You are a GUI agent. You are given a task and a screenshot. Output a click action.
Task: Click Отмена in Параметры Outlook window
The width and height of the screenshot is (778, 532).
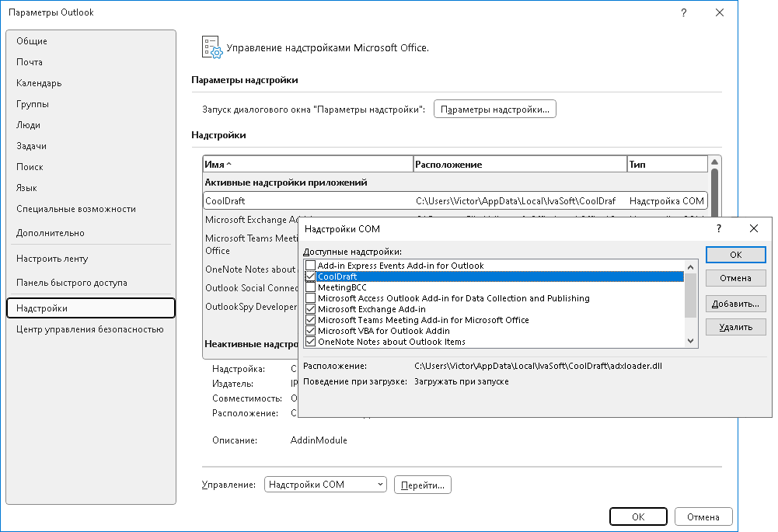click(x=703, y=516)
